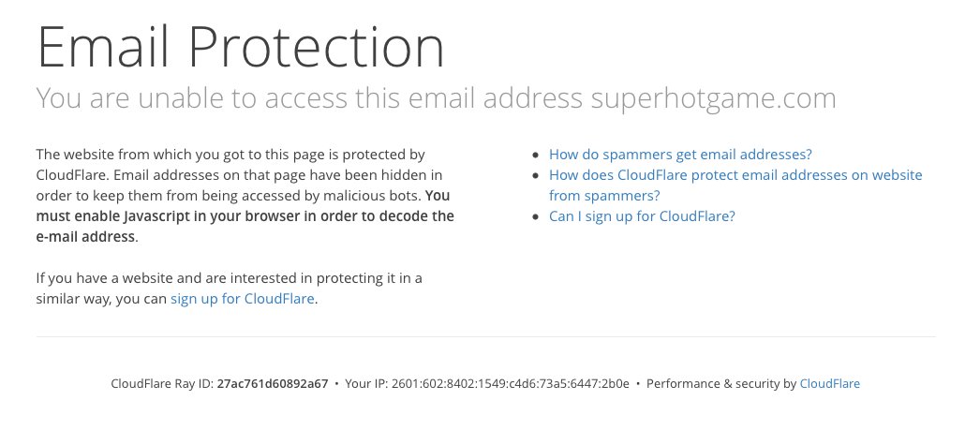Screen dimensions: 980x430
Task: Follow the inline "sign up for CloudFlare" link
Action: pos(243,300)
